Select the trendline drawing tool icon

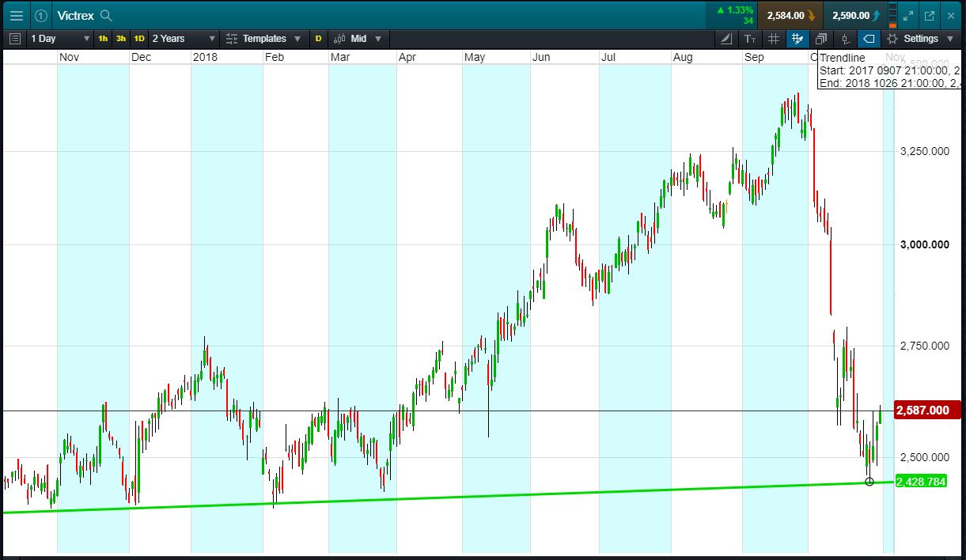point(727,39)
